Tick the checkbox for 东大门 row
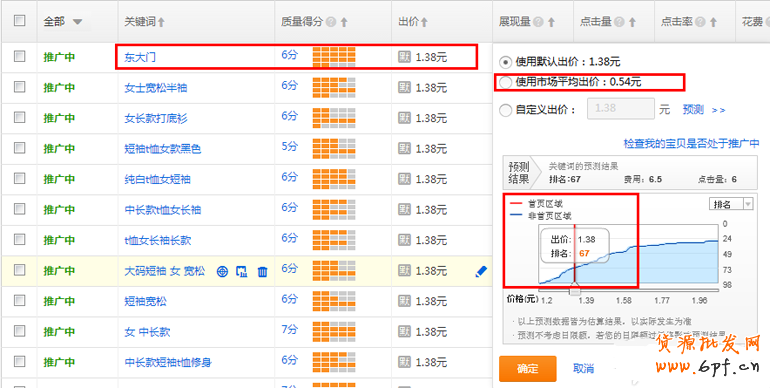Image resolution: width=770 pixels, height=388 pixels. 20,56
